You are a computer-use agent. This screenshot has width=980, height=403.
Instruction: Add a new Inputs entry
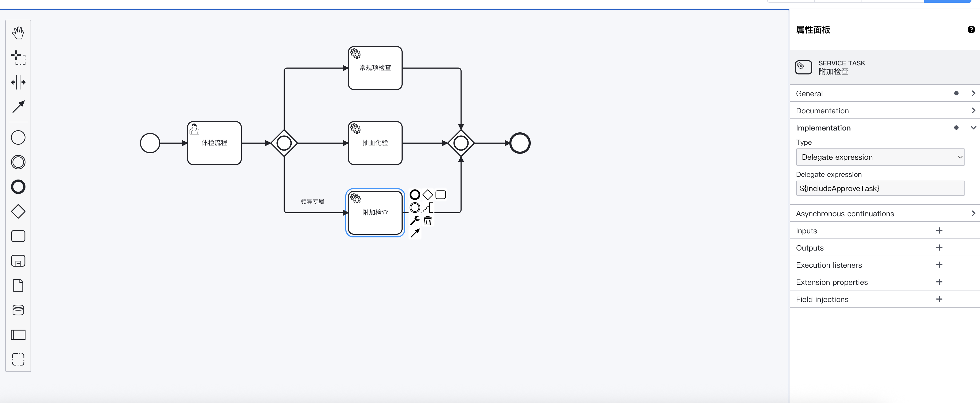(x=939, y=231)
